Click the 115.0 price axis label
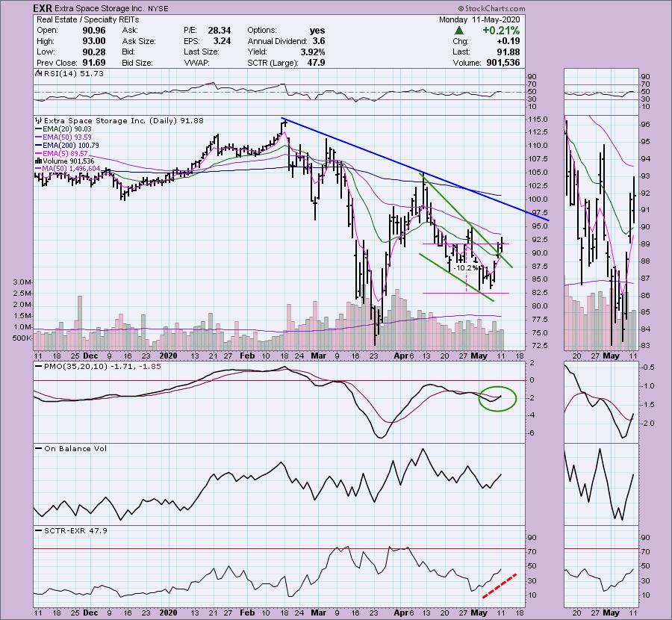This screenshot has width=672, height=620. pyautogui.click(x=538, y=120)
